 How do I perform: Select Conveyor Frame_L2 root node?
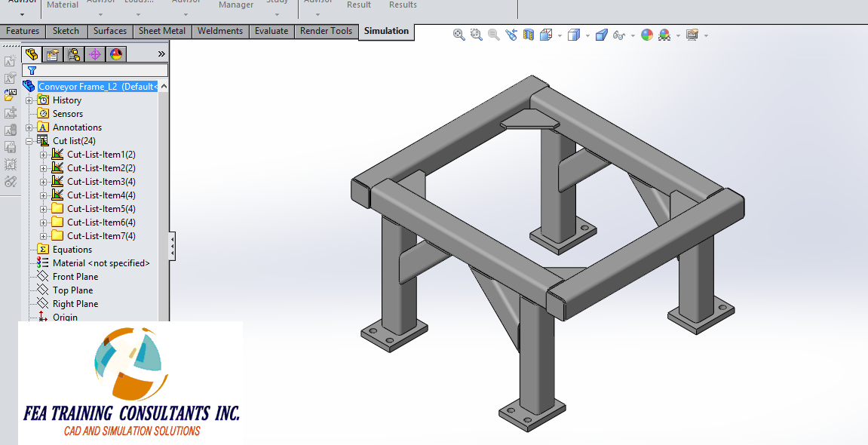pyautogui.click(x=98, y=86)
